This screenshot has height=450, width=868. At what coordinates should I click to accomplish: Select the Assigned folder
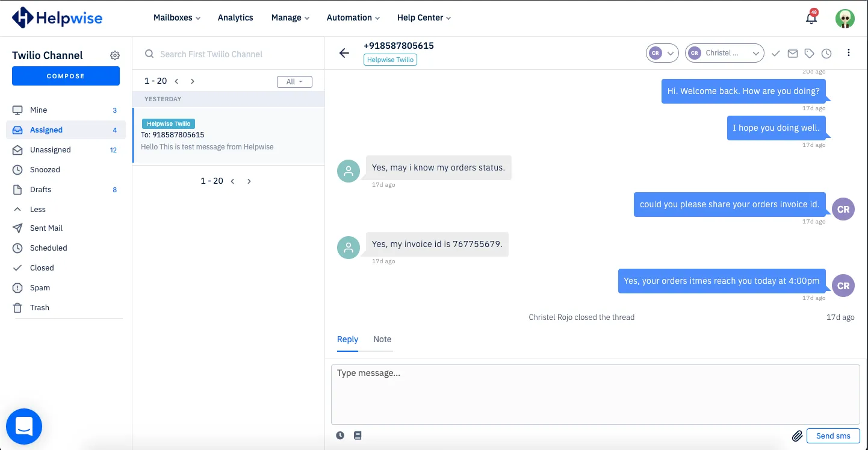point(66,130)
